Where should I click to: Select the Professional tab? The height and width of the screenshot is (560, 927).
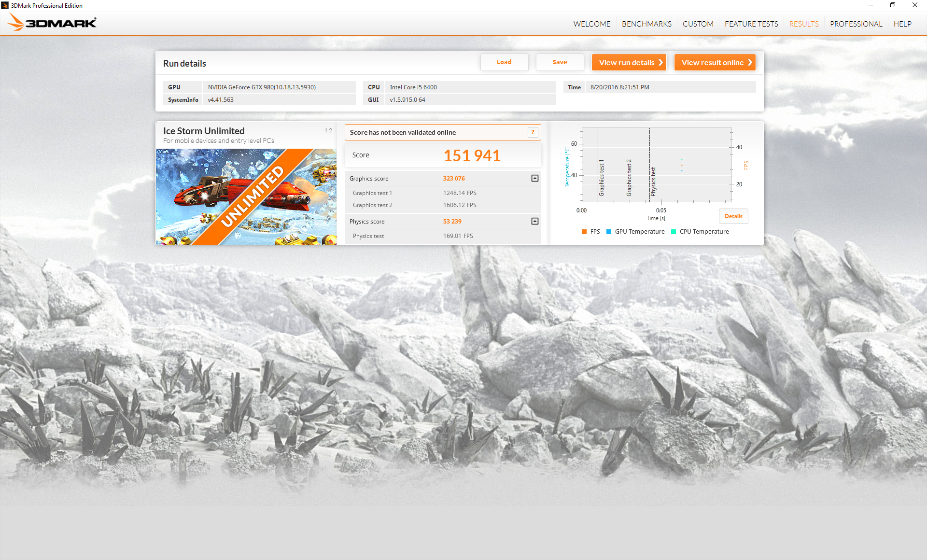pos(856,24)
